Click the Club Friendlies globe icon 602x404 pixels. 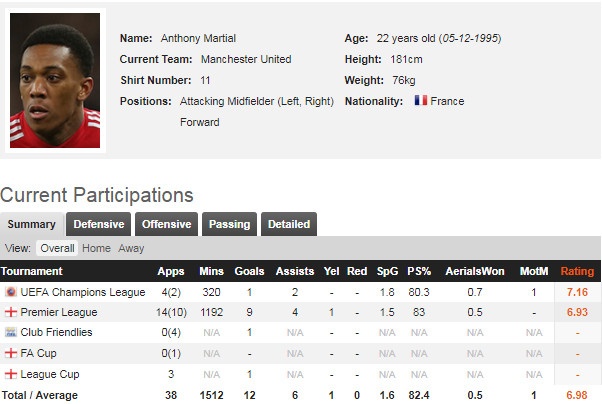(x=11, y=333)
